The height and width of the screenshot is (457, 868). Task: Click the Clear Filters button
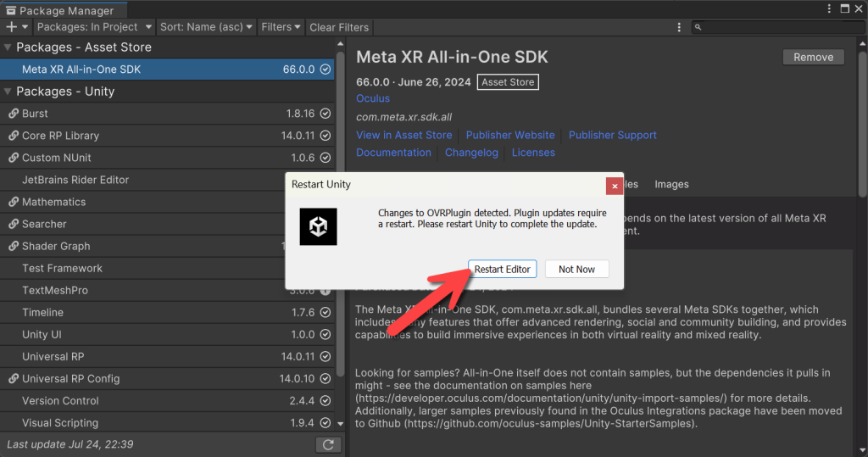339,27
